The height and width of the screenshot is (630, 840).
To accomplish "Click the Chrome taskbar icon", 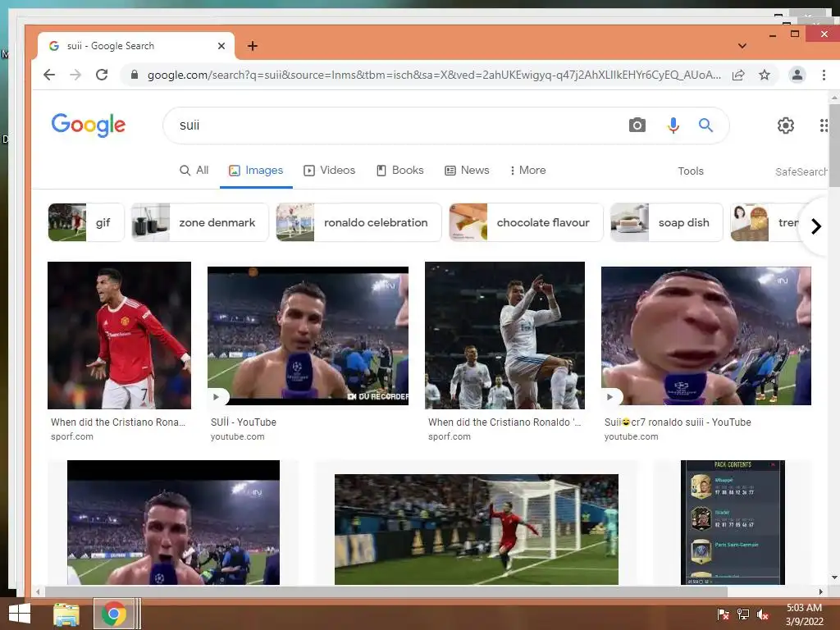I will pyautogui.click(x=113, y=614).
